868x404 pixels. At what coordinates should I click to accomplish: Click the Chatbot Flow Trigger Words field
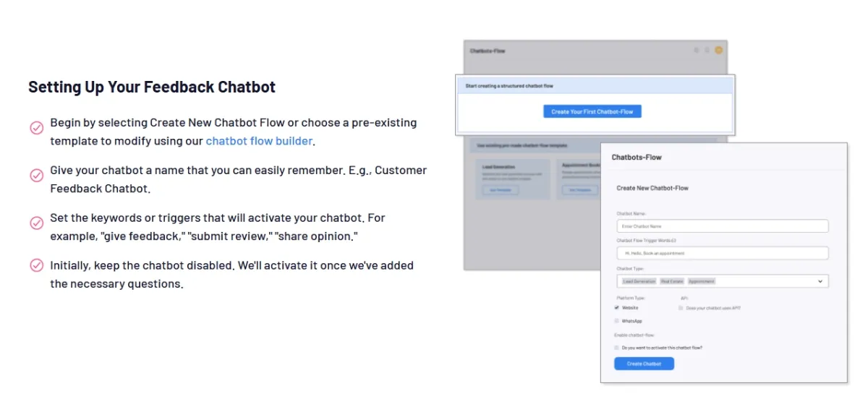(x=722, y=253)
